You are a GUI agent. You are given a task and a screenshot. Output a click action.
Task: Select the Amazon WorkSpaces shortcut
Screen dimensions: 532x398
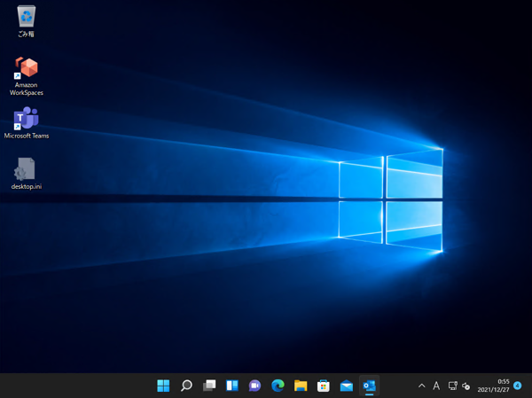26,67
